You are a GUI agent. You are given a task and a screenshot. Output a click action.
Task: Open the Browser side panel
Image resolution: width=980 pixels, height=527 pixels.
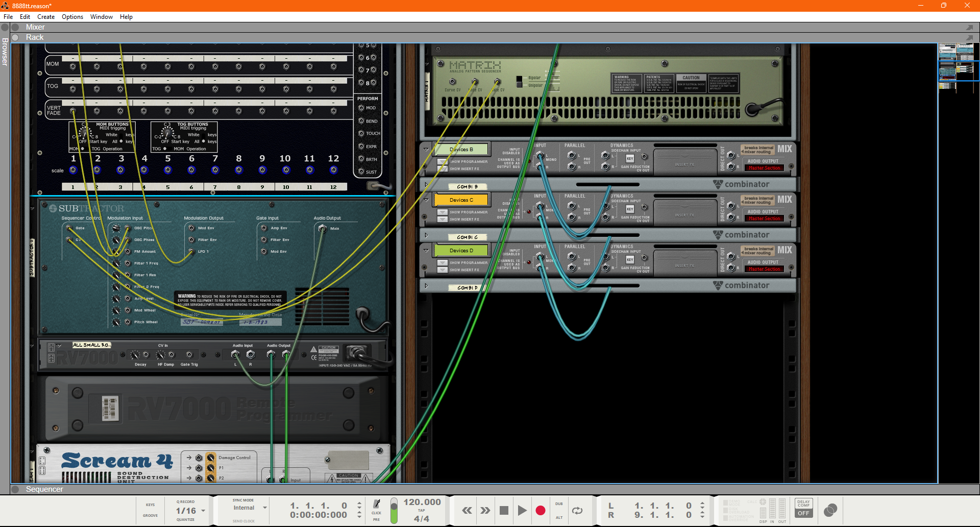5,51
